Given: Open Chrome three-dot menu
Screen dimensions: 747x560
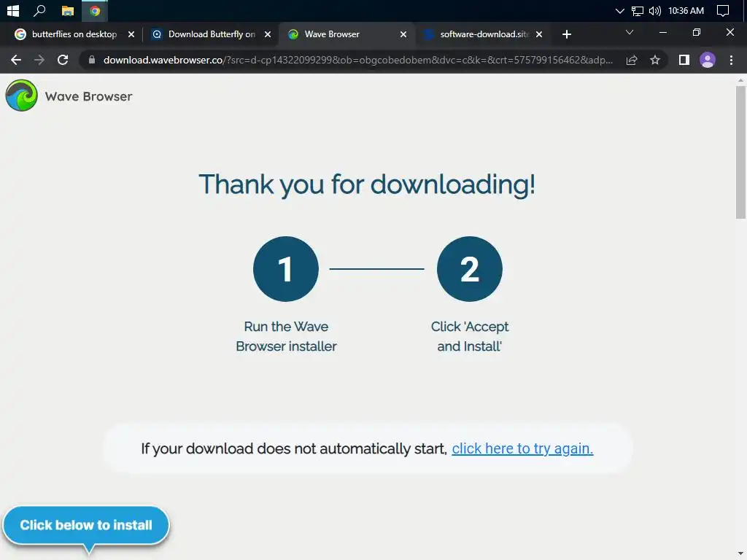Looking at the screenshot, I should click(731, 60).
